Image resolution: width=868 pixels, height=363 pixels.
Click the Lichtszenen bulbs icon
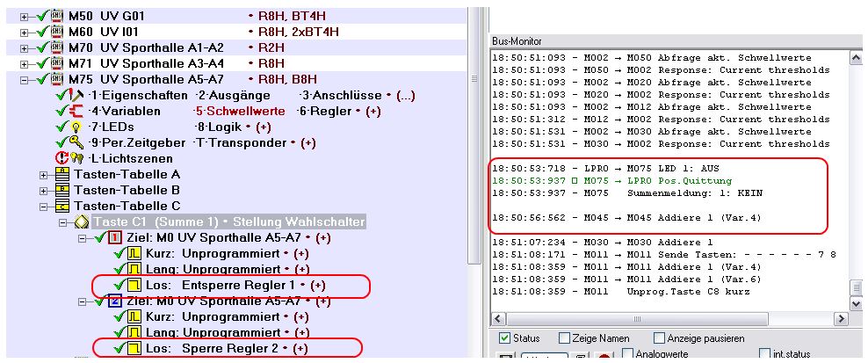coord(79,159)
